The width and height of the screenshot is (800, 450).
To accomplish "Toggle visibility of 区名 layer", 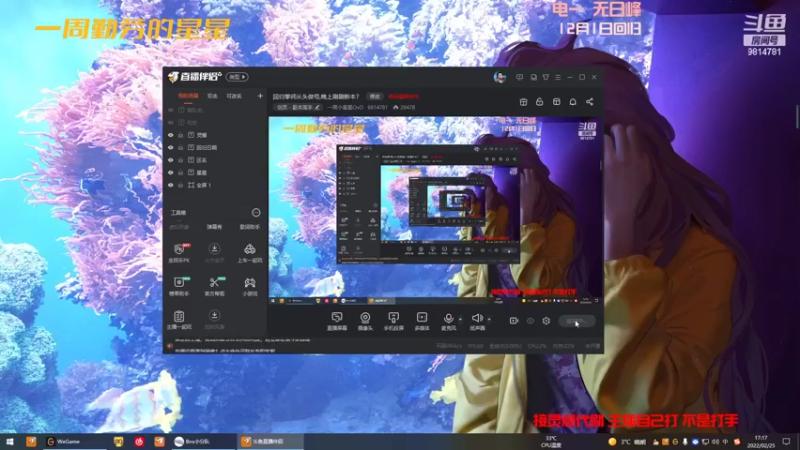I will click(x=171, y=160).
